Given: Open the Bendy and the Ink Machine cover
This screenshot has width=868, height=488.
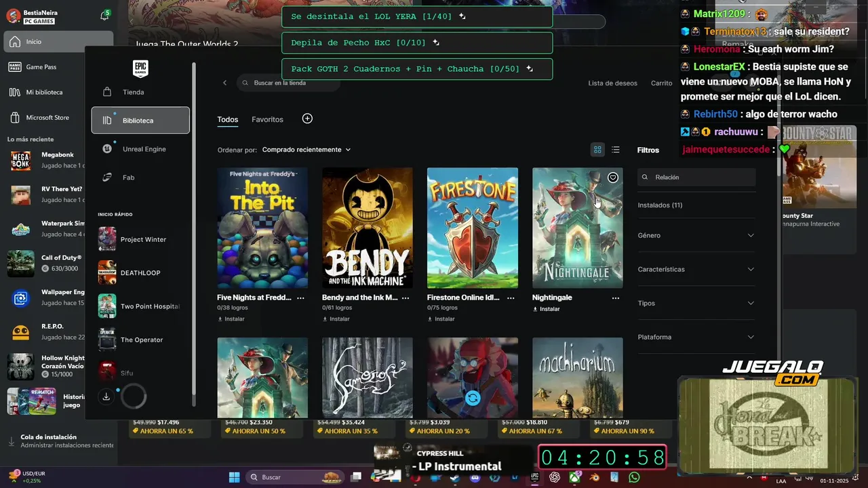Looking at the screenshot, I should [368, 228].
